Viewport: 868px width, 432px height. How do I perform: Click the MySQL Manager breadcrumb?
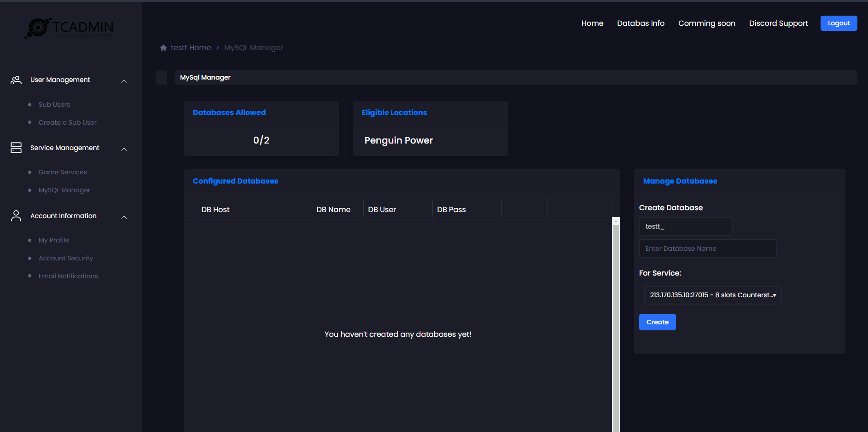tap(253, 48)
